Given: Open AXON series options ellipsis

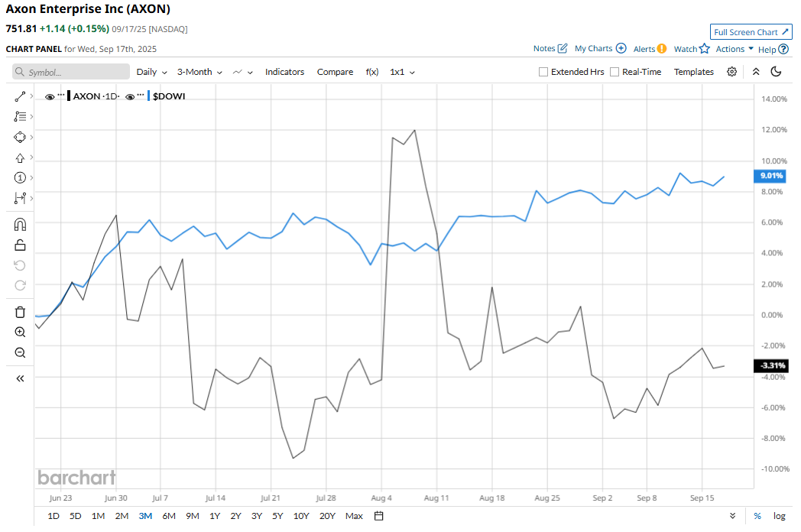Looking at the screenshot, I should (x=61, y=96).
